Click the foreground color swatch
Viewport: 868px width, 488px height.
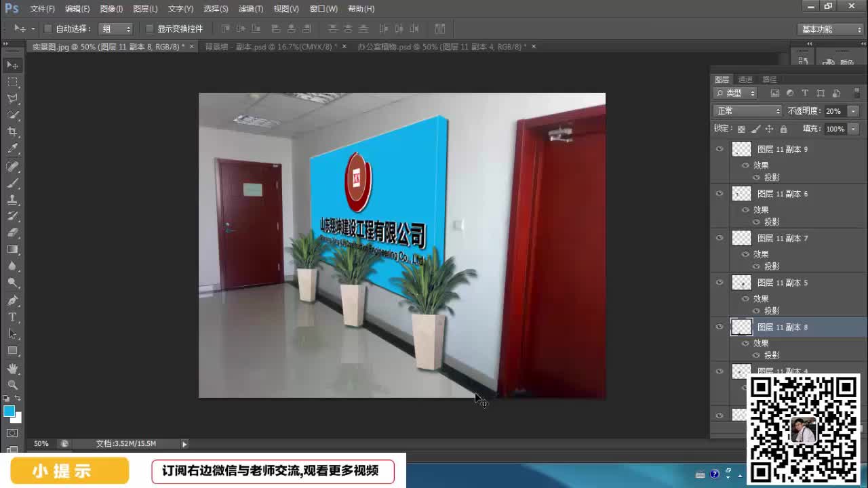click(x=9, y=410)
